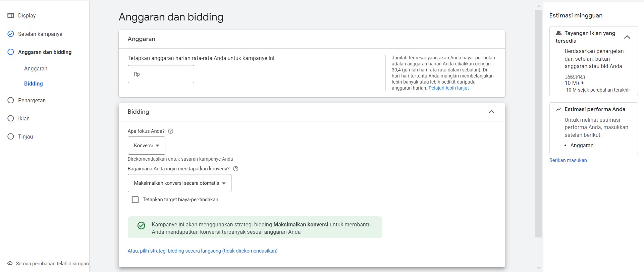Screen dimensions: 644x272
Task: Click Anggaran bullet under Estimasi performa
Action: click(582, 145)
